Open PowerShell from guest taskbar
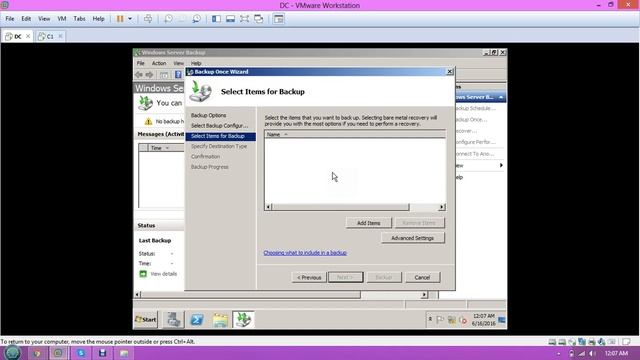640x360 pixels. (197, 320)
